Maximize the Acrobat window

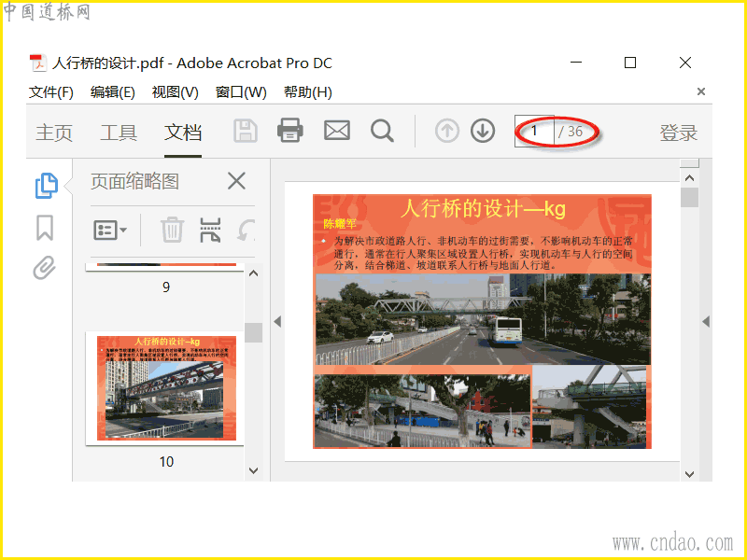pyautogui.click(x=629, y=63)
